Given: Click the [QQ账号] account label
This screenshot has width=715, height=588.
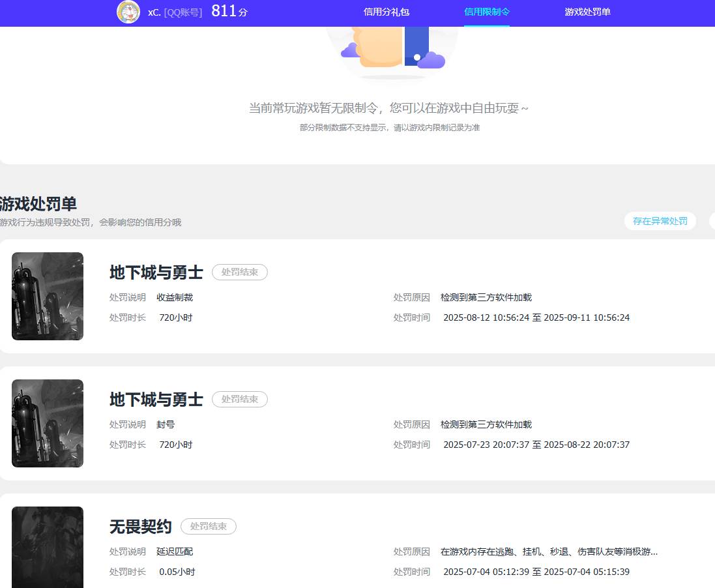Looking at the screenshot, I should [x=183, y=12].
